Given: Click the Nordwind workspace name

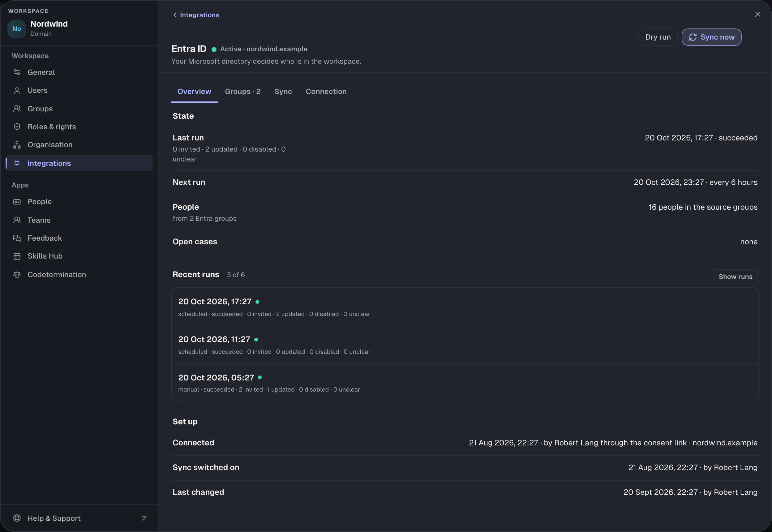Looking at the screenshot, I should click(49, 24).
